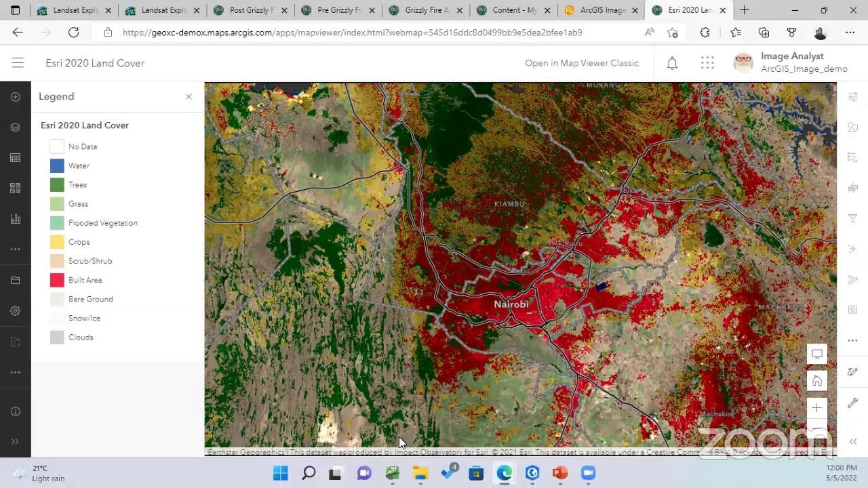
Task: Open the Charts panel icon
Action: click(15, 219)
